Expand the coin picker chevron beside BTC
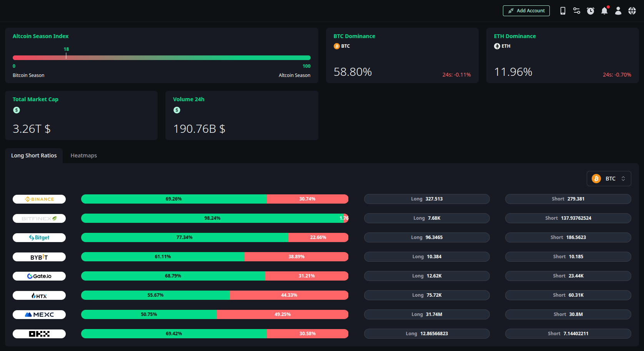 [624, 178]
